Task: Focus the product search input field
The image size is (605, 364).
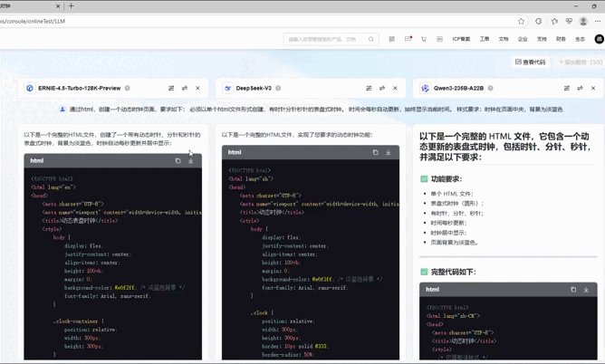Action: [x=331, y=39]
